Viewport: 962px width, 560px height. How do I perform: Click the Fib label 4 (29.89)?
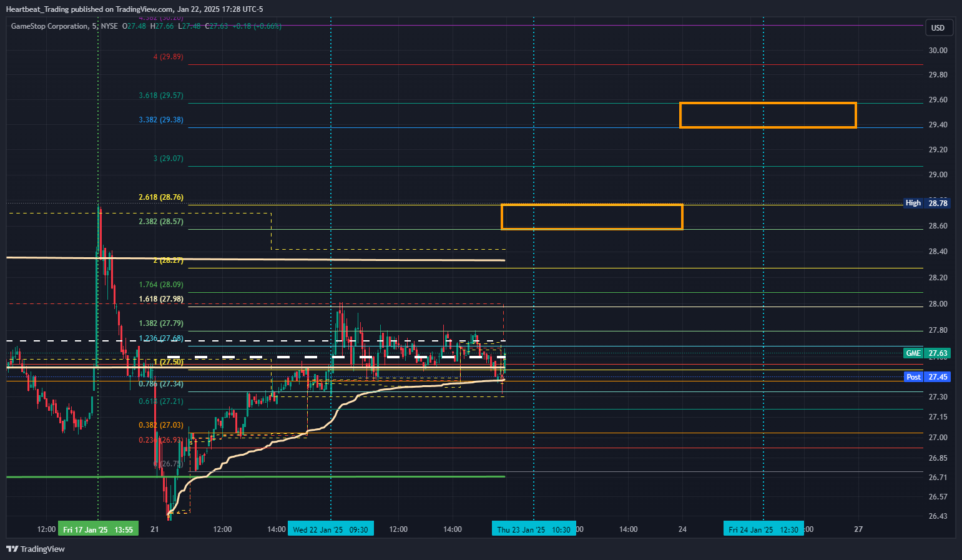pyautogui.click(x=169, y=57)
